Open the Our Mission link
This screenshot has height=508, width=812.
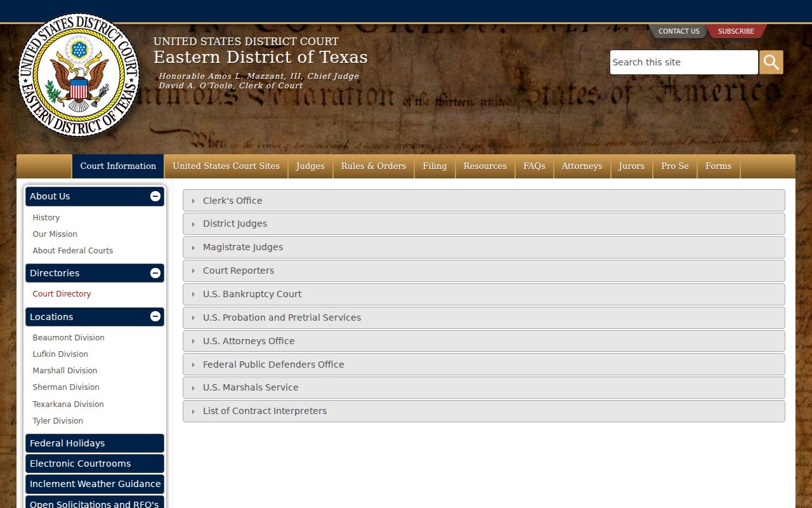55,234
